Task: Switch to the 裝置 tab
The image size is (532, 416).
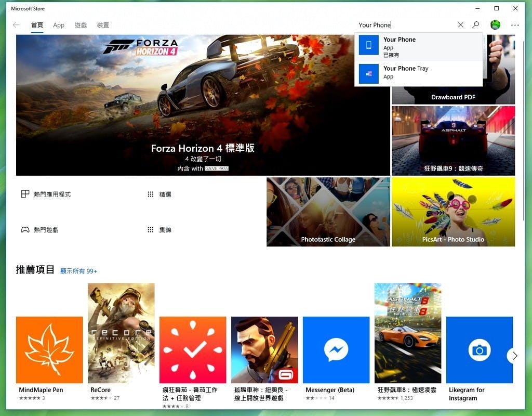Action: 103,25
